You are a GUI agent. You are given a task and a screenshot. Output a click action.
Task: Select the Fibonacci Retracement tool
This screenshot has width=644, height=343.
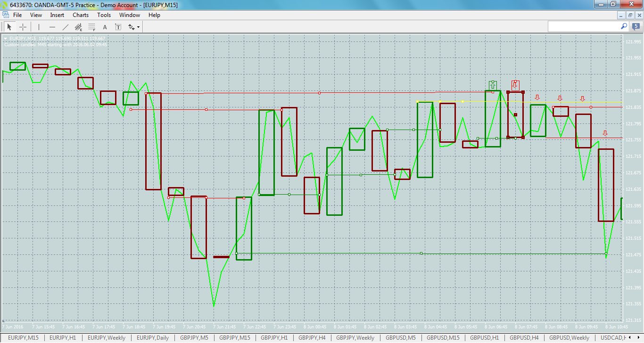point(91,27)
